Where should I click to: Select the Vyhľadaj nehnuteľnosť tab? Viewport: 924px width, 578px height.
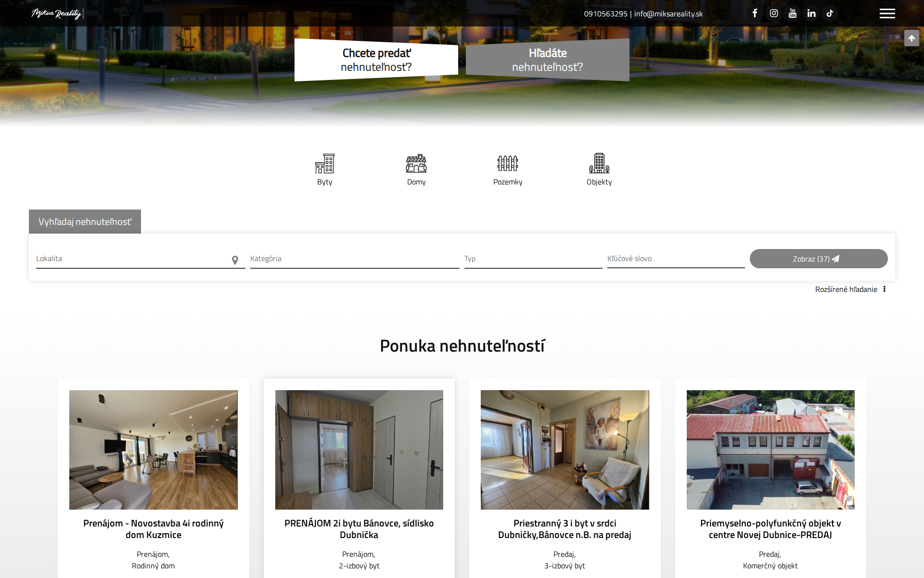click(85, 221)
